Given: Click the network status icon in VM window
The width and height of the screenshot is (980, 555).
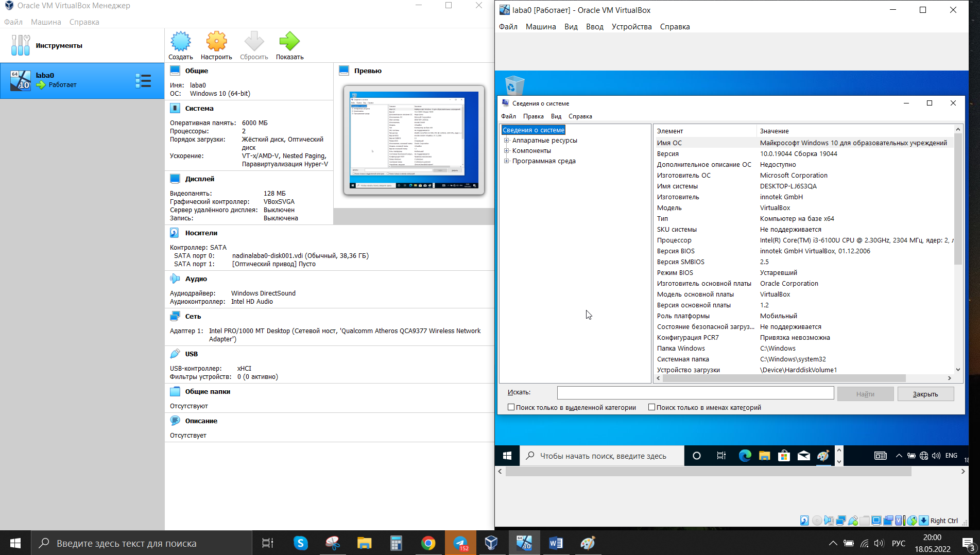Looking at the screenshot, I should tap(841, 521).
